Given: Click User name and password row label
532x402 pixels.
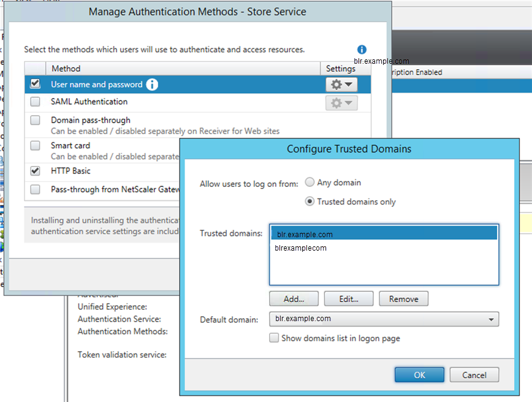Looking at the screenshot, I should (x=97, y=85).
